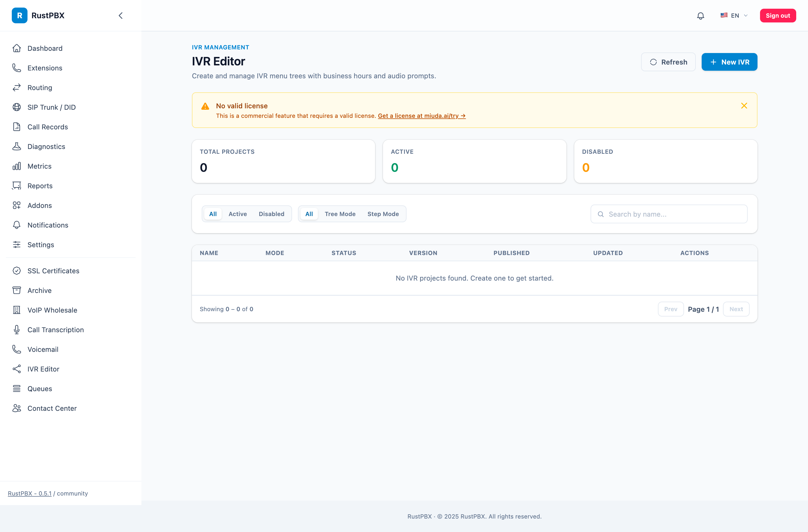Dismiss the No valid license warning
808x532 pixels.
pyautogui.click(x=744, y=106)
